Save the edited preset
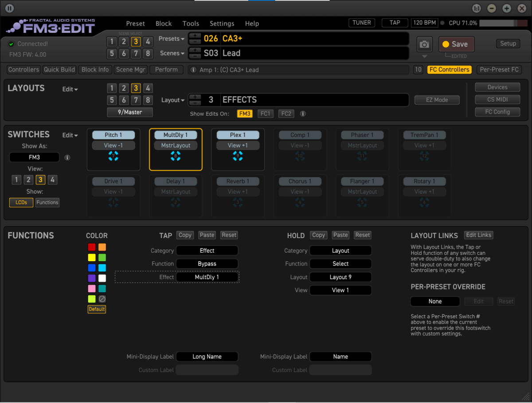The height and width of the screenshot is (403, 532). click(456, 44)
